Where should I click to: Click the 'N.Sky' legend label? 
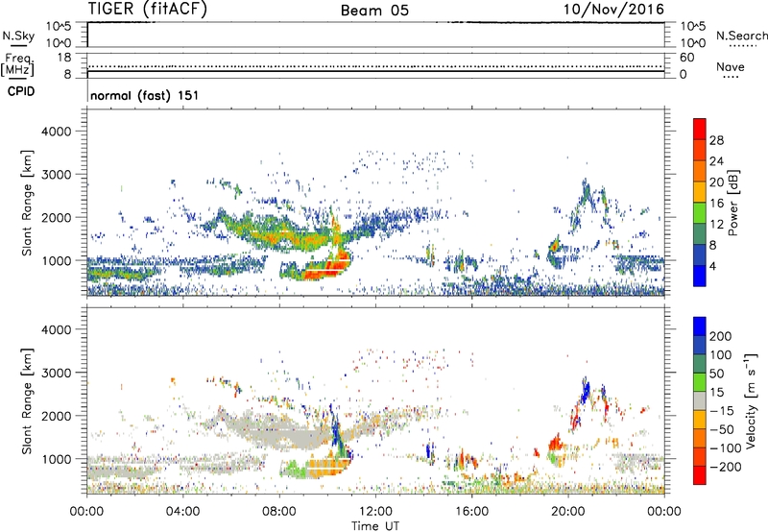tap(18, 36)
